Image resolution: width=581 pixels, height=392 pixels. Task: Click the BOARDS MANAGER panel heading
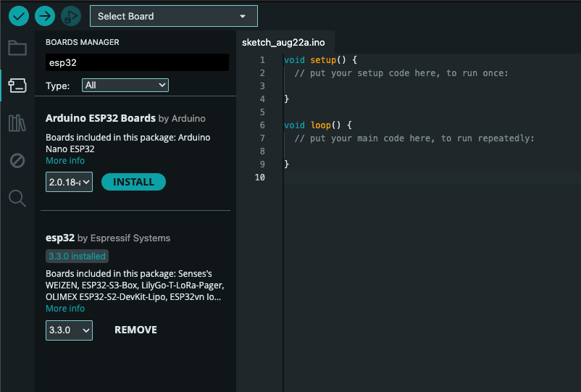click(83, 42)
